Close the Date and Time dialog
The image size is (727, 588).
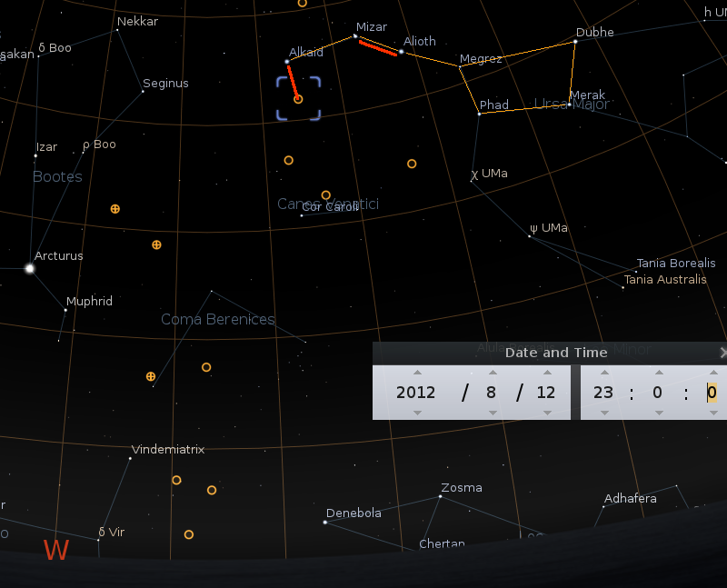[x=722, y=353]
